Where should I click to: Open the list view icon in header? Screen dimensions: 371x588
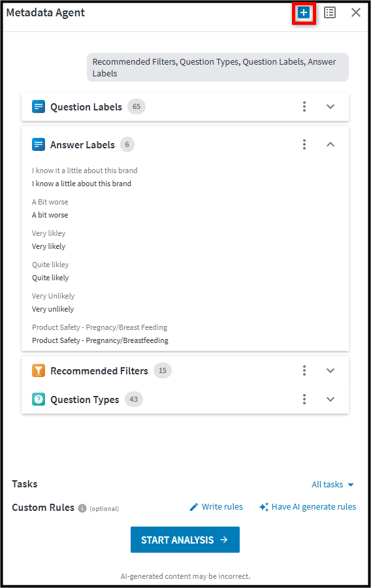point(330,13)
